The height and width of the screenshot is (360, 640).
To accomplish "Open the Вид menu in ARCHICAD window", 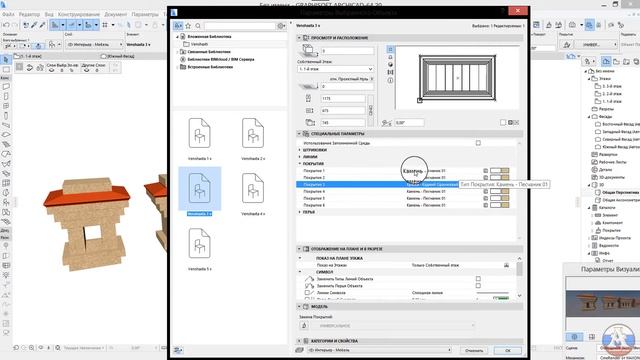I will [x=49, y=14].
